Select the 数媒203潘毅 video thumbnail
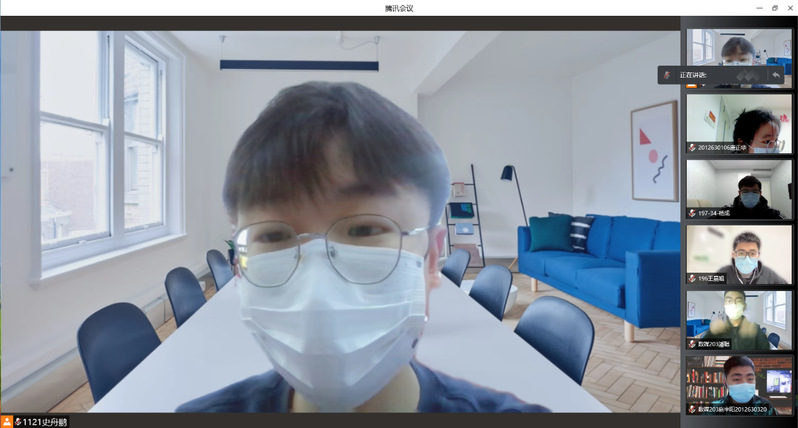798x428 pixels. point(738,320)
